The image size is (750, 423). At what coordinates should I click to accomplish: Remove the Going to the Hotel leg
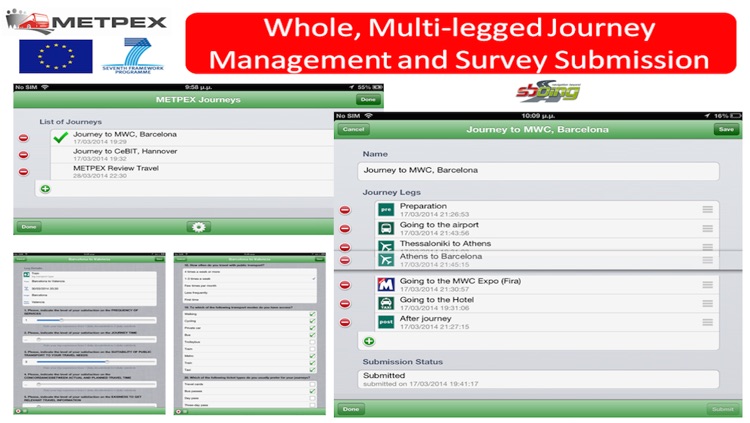(345, 304)
